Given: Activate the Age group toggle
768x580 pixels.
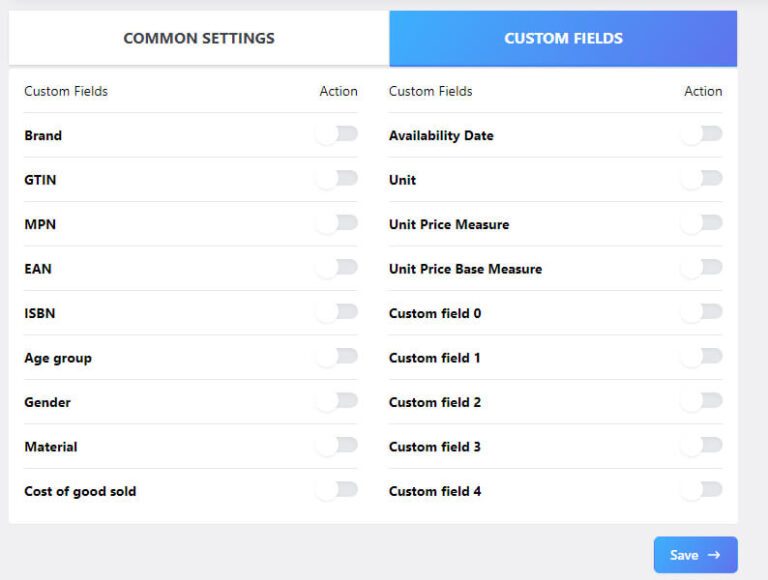Looking at the screenshot, I should pyautogui.click(x=337, y=357).
